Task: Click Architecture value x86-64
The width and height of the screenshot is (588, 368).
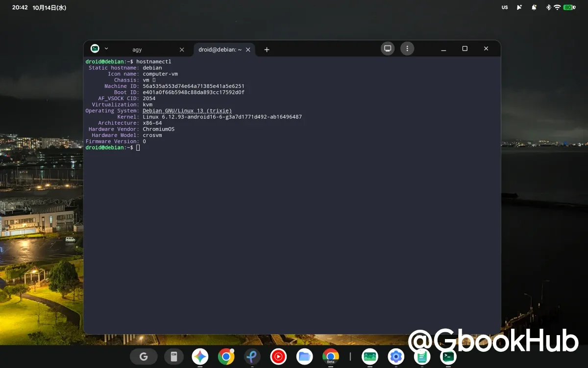Action: (x=152, y=123)
